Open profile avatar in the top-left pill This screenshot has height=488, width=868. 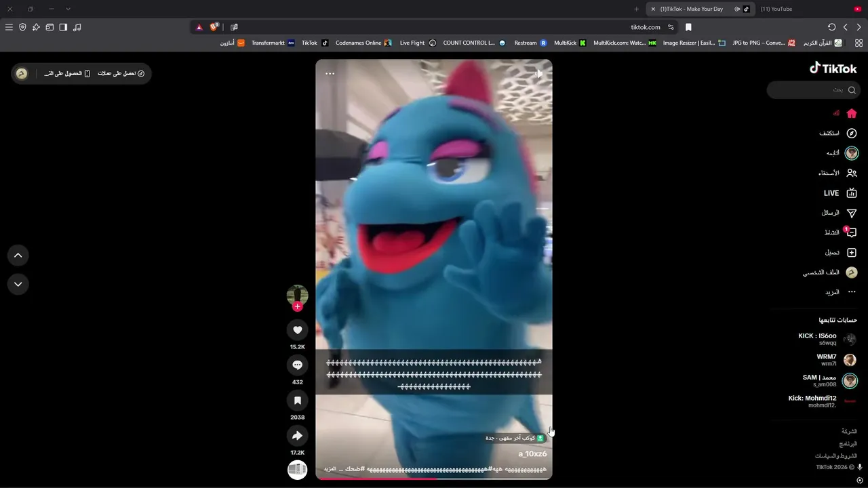(x=22, y=73)
